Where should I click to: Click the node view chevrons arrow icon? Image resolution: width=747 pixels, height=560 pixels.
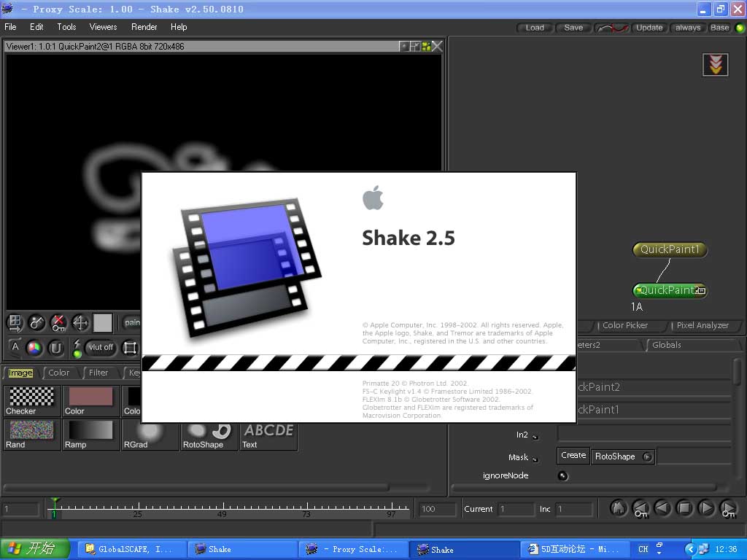coord(715,65)
